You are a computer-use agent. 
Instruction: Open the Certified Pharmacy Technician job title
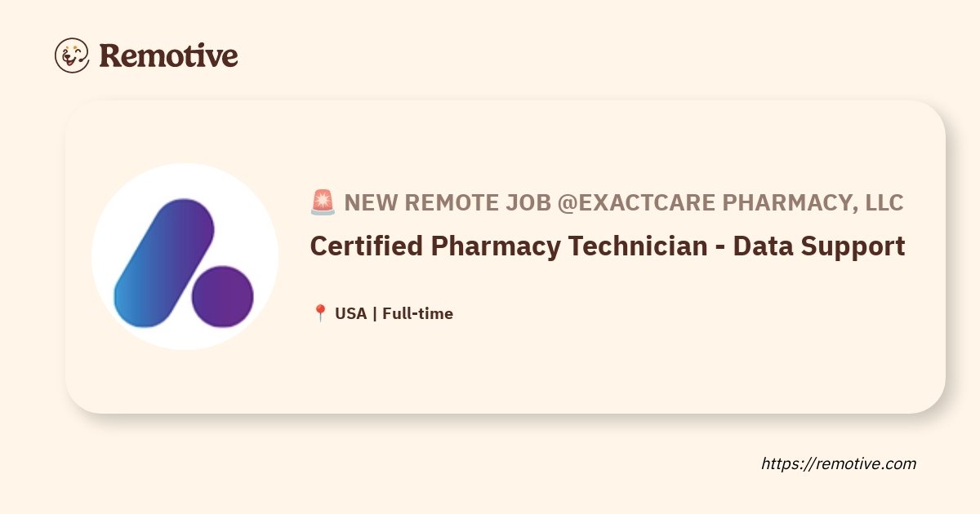508,246
